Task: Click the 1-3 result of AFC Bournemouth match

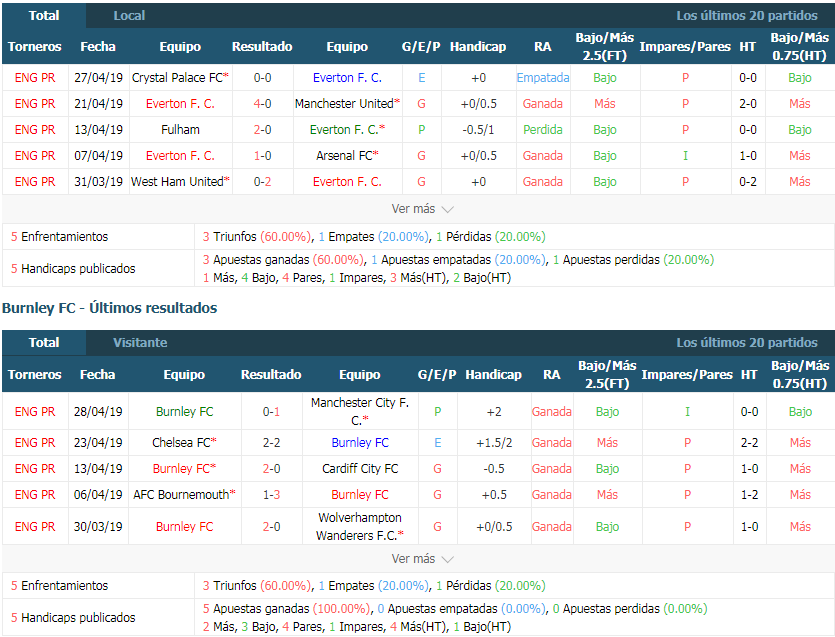Action: (272, 495)
